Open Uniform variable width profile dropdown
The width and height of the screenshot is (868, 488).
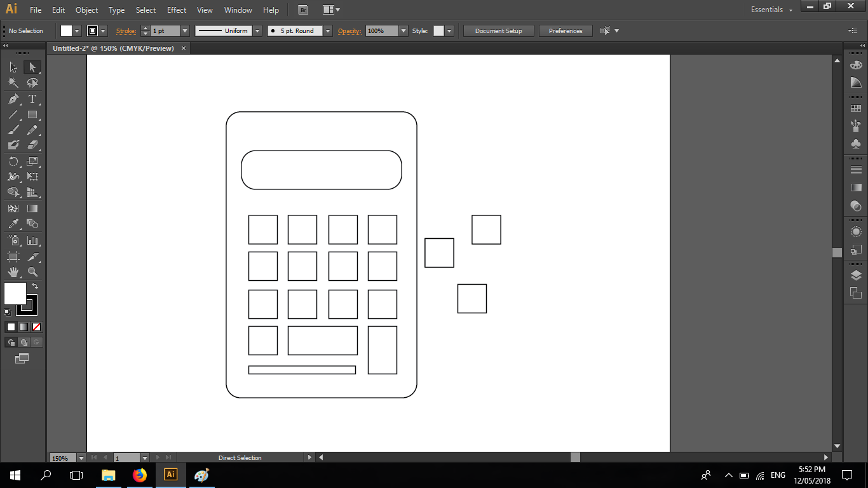(257, 30)
